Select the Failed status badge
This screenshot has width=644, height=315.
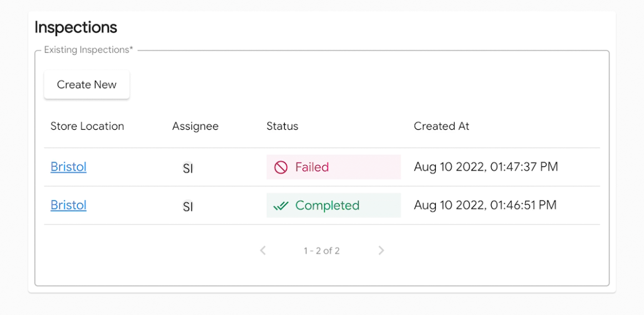click(x=333, y=167)
